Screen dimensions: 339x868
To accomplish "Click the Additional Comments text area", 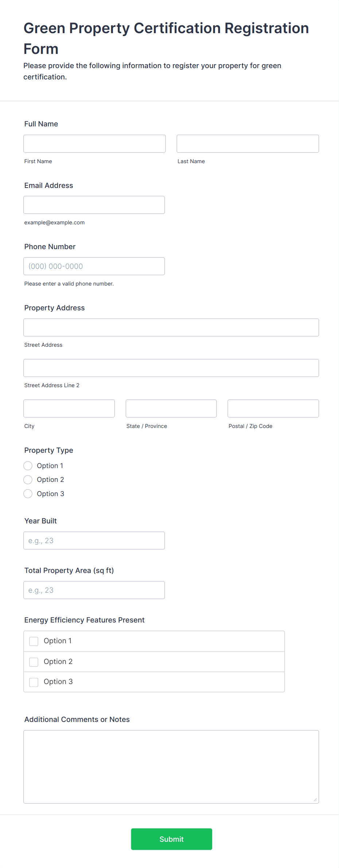I will [171, 766].
